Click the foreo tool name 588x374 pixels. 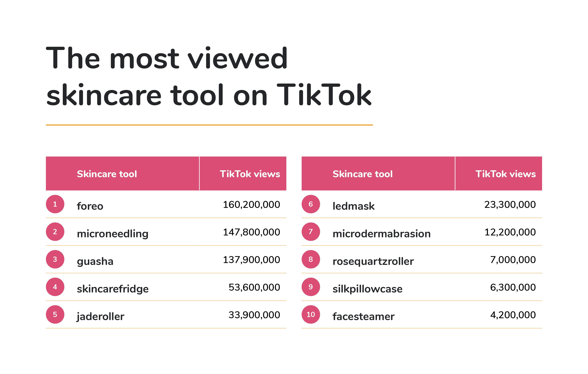coord(90,206)
